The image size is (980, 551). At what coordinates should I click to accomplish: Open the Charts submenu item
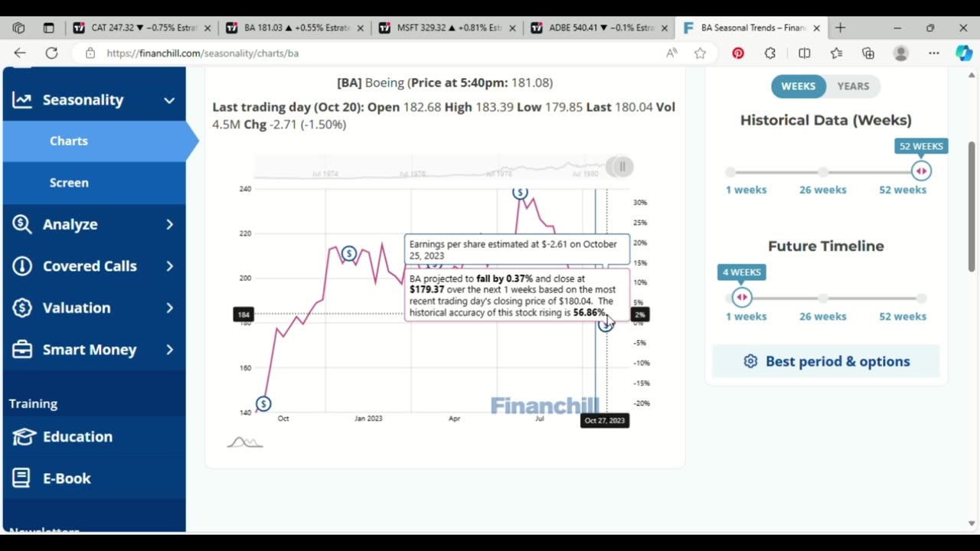coord(69,141)
